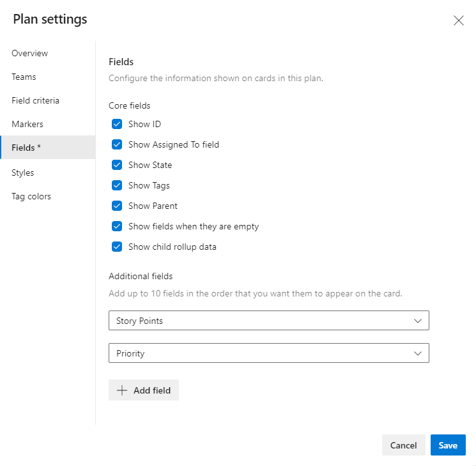Toggle the Show Tags checkbox
476x467 pixels.
coord(117,185)
